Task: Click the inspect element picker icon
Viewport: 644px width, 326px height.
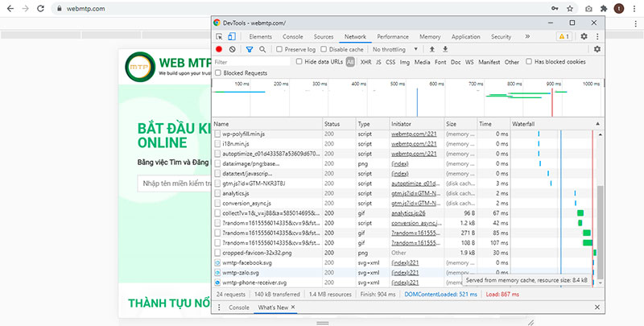Action: (219, 37)
